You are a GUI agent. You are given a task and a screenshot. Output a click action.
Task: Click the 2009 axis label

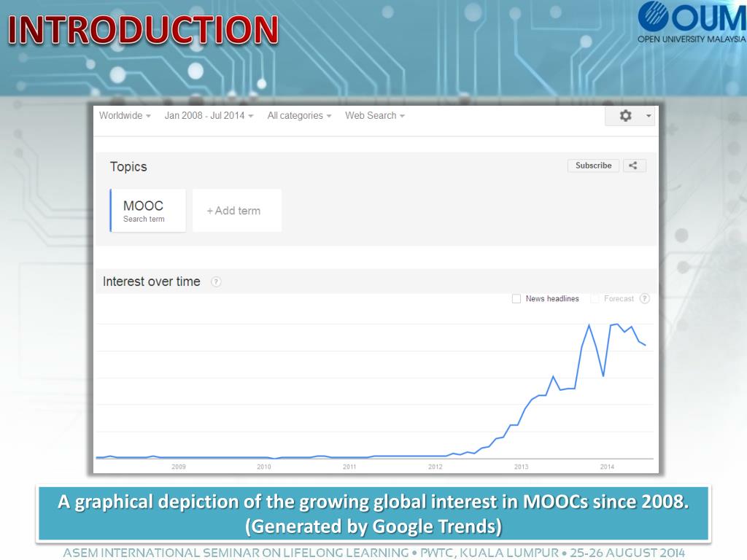click(179, 467)
